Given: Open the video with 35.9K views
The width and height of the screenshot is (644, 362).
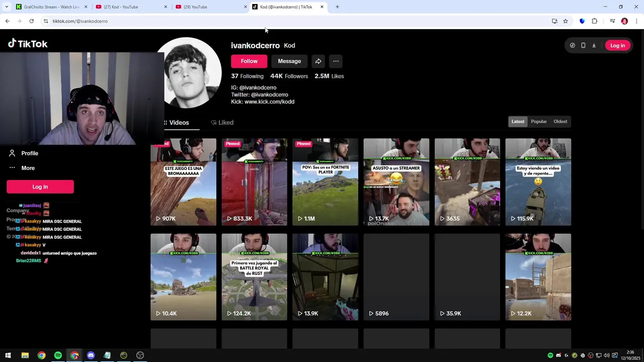Looking at the screenshot, I should point(467,277).
